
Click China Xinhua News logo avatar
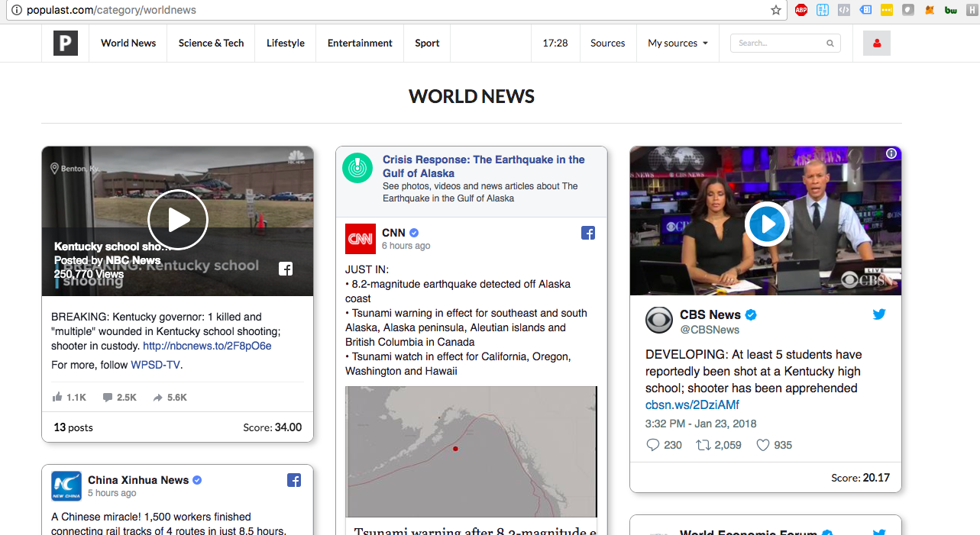point(66,486)
